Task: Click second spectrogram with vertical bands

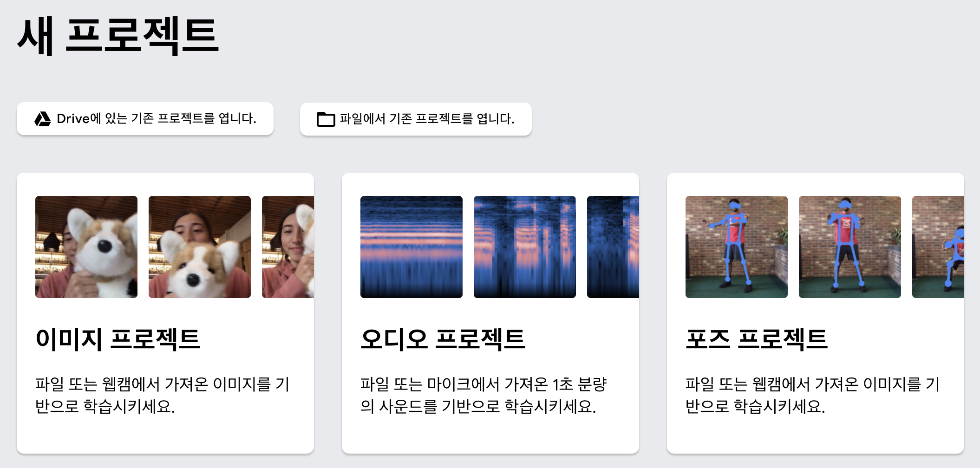Action: tap(525, 247)
